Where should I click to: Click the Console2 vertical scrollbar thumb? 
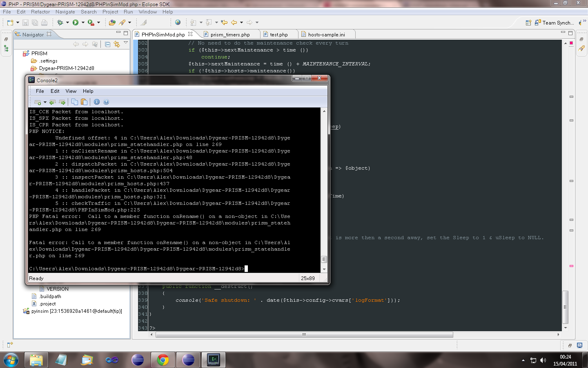pos(324,259)
